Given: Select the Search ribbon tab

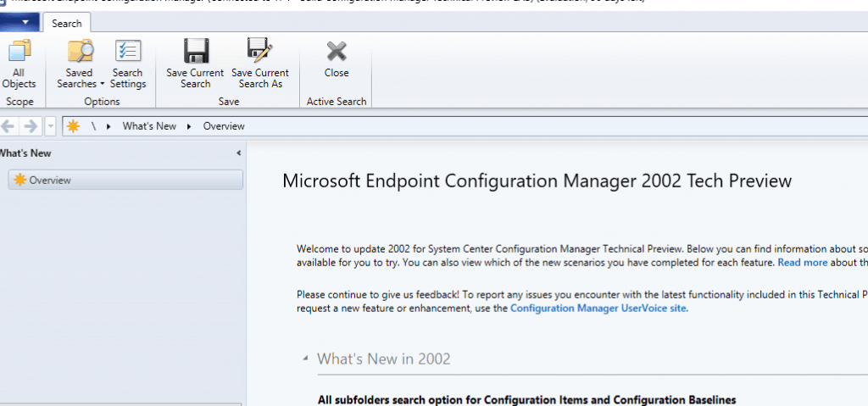Looking at the screenshot, I should pos(66,23).
